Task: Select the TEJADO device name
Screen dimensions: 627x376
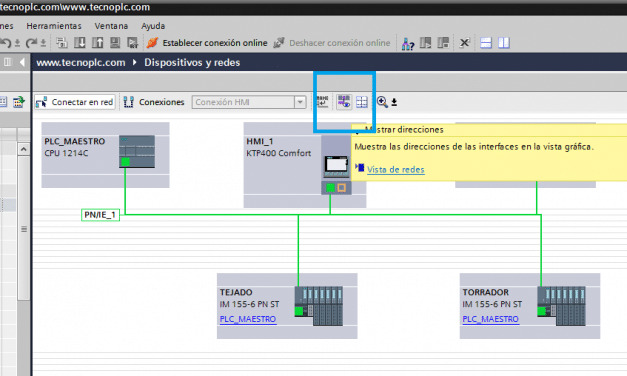Action: [x=236, y=292]
